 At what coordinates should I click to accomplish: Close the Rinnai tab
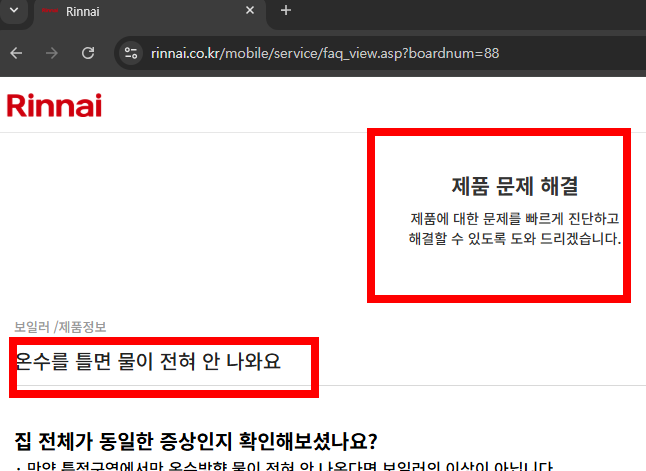(250, 10)
